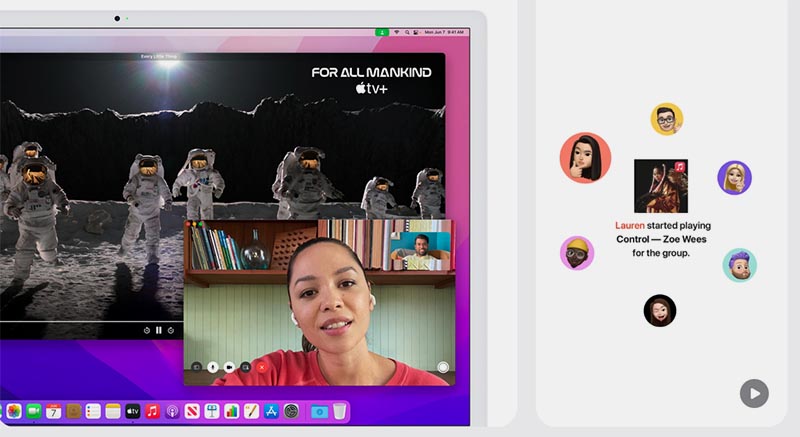
Task: Open Podcasts from the Dock
Action: coord(172,411)
